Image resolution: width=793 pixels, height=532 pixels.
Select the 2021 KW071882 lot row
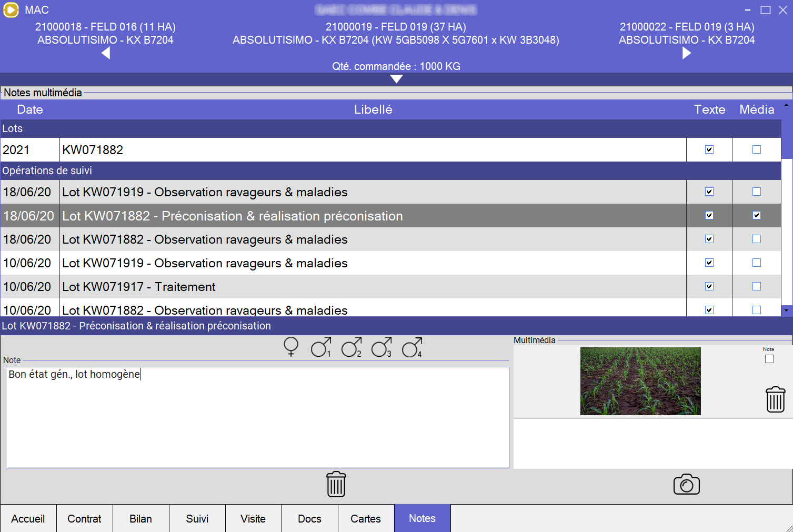(x=390, y=150)
